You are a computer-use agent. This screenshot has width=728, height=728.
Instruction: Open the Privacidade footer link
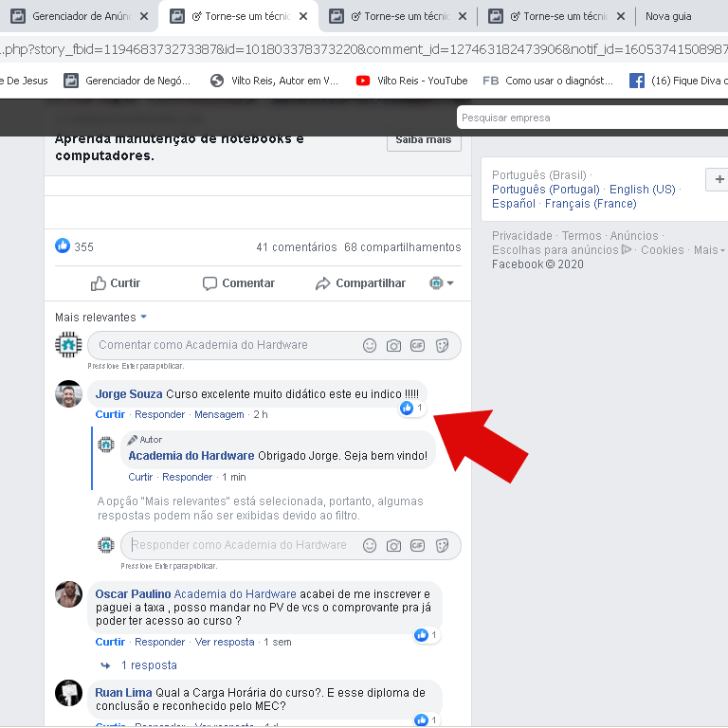click(x=522, y=236)
